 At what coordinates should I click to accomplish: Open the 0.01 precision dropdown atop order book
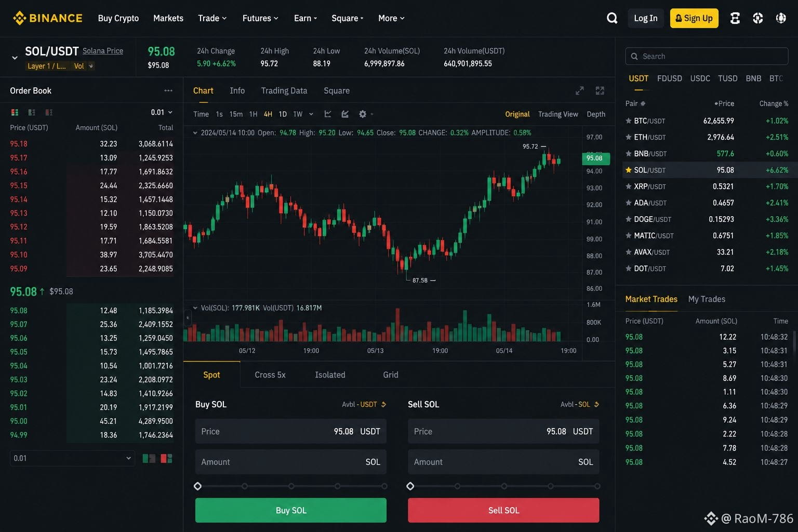click(x=162, y=112)
